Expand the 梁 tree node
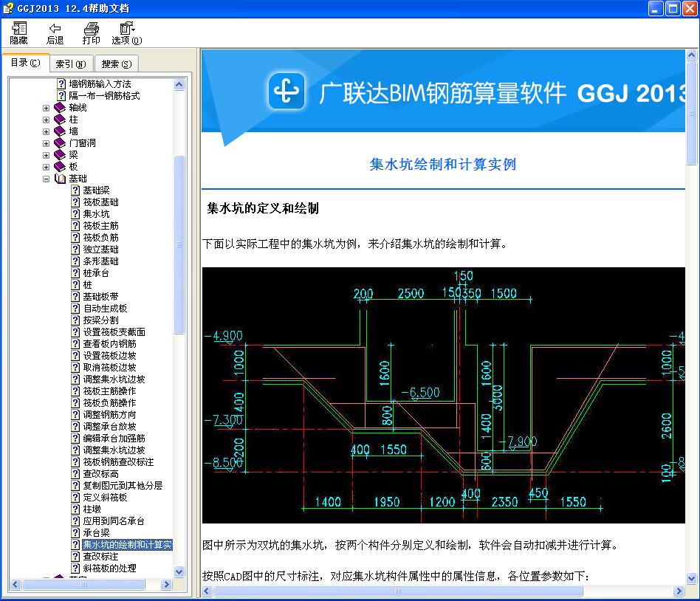 point(46,155)
